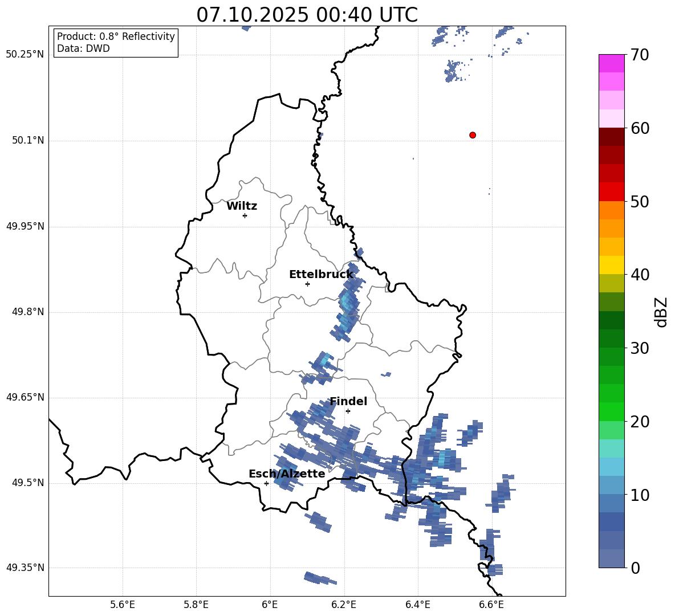The width and height of the screenshot is (675, 616).
Task: Click the colorbar tick label 20
Action: pos(640,422)
